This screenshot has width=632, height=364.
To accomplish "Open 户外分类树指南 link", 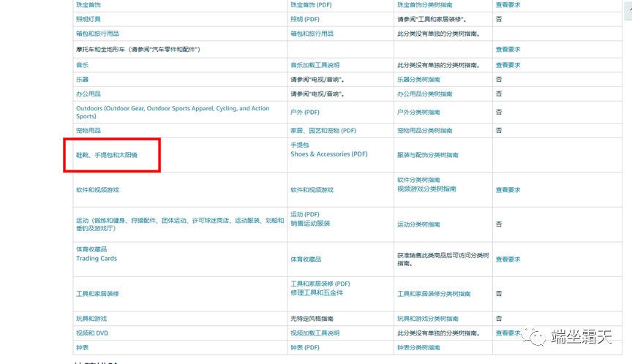I will click(x=418, y=112).
